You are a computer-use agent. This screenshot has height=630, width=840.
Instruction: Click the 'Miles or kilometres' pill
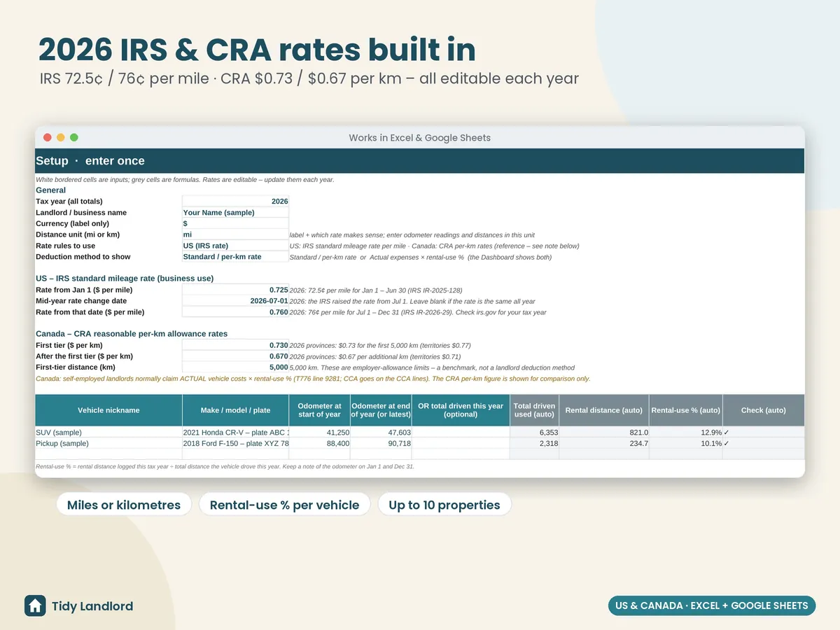click(124, 505)
